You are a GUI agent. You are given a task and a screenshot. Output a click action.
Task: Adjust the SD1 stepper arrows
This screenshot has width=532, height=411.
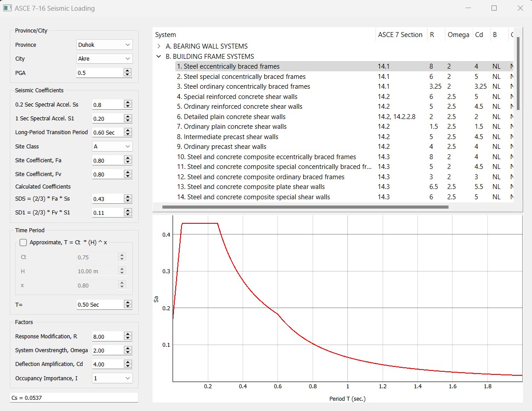pyautogui.click(x=128, y=213)
